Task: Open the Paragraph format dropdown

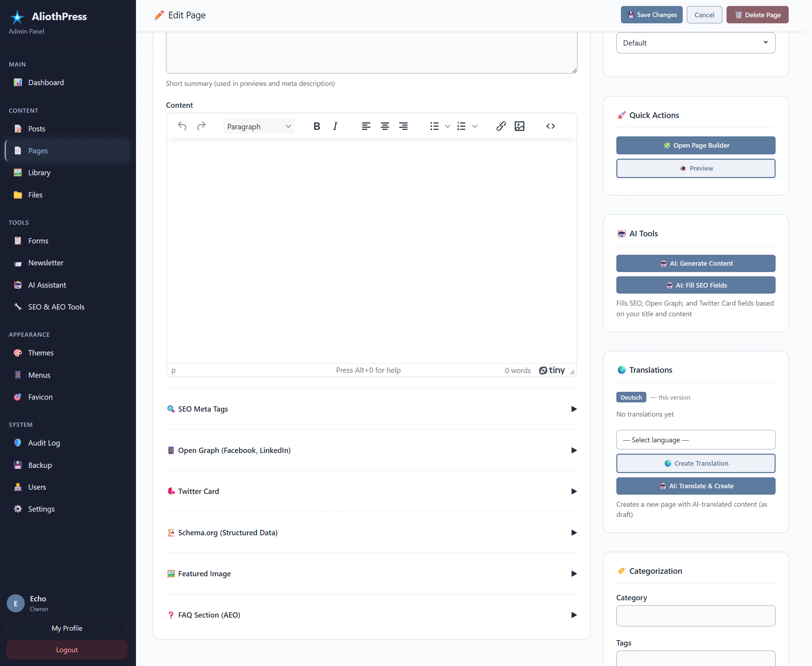Action: [259, 126]
